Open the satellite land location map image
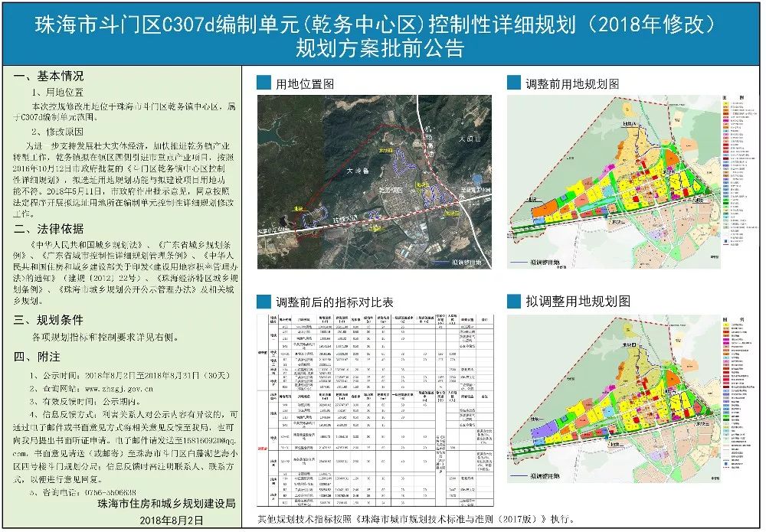This screenshot has height=532, width=766. (375, 182)
